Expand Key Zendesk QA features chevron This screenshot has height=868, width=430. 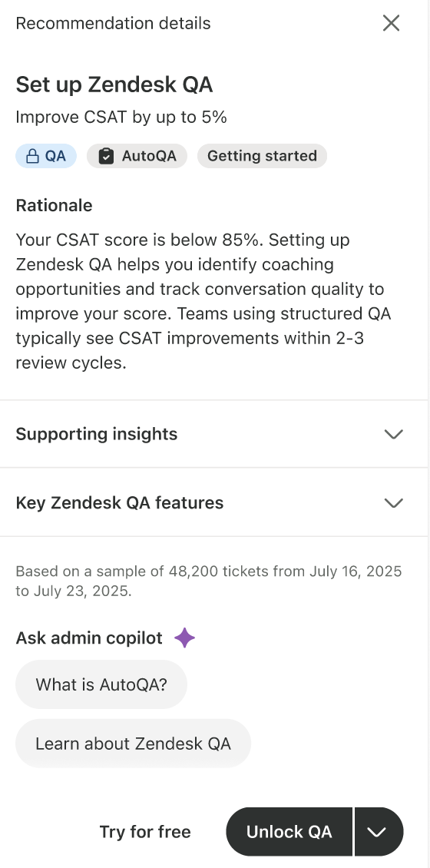pos(393,502)
